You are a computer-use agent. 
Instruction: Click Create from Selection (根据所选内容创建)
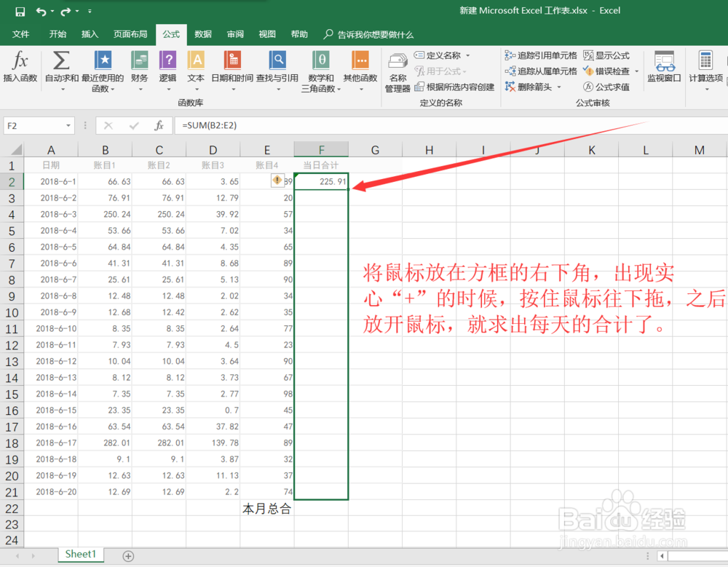click(x=454, y=87)
